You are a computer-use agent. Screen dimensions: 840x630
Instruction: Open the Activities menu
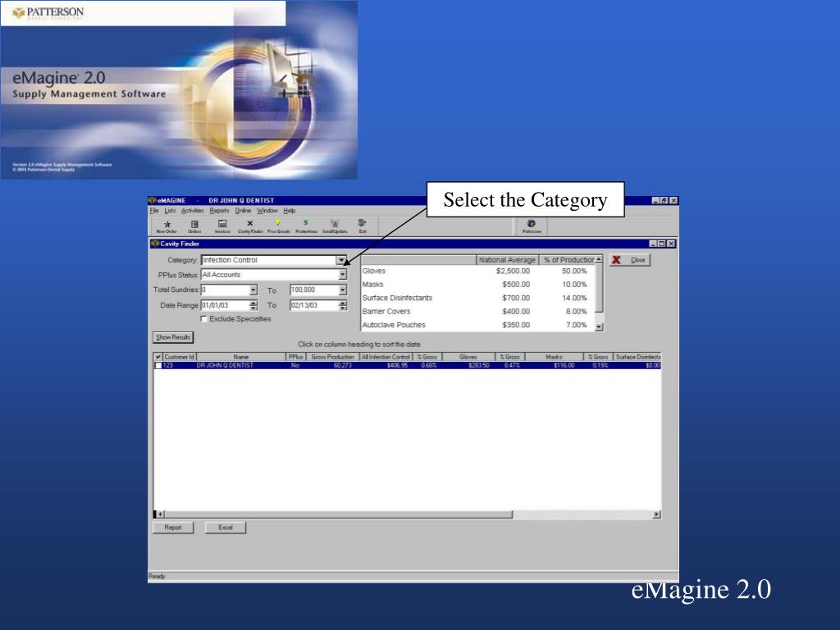click(x=192, y=211)
